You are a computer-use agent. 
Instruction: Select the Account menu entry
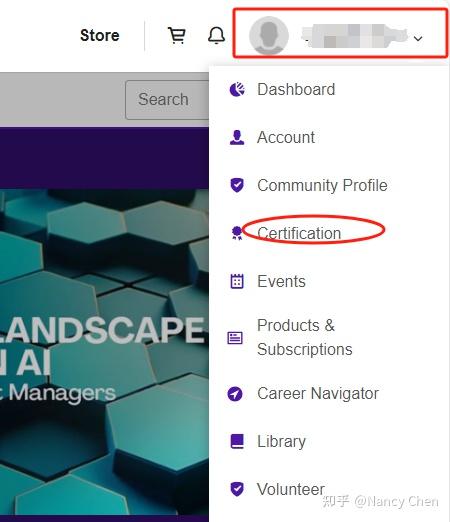[286, 137]
